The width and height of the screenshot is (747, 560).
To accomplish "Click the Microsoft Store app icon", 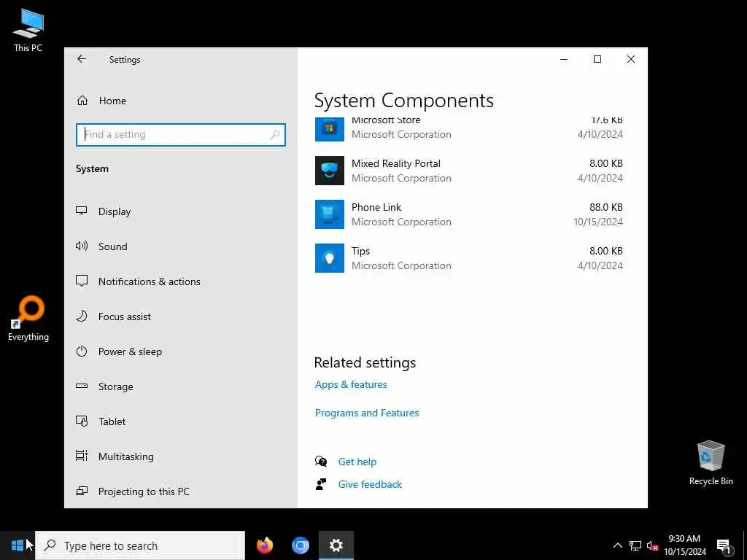I will (329, 129).
